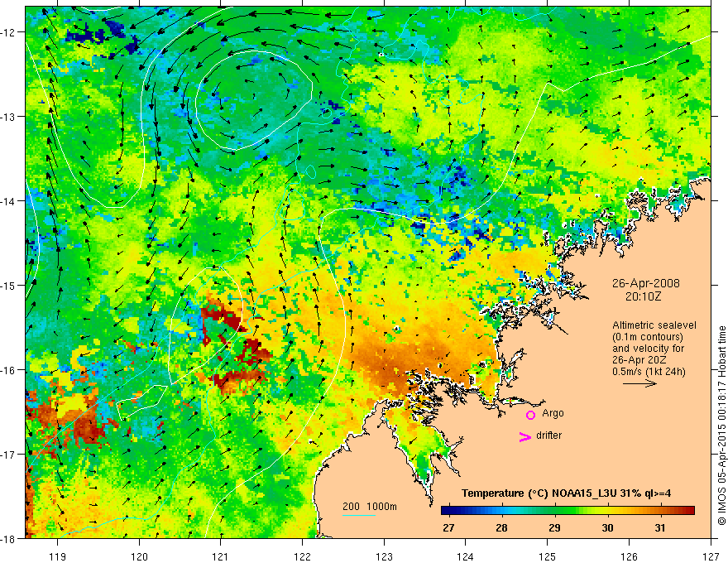Click the colorbar tick label 30
The image size is (728, 563).
point(607,527)
